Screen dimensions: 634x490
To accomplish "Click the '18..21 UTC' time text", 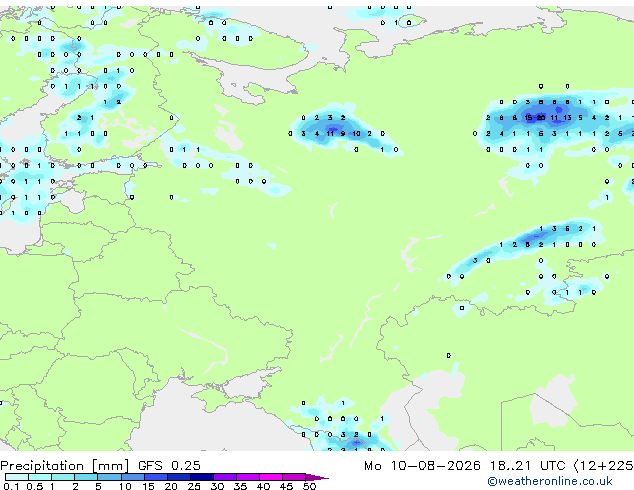I will [527, 466].
